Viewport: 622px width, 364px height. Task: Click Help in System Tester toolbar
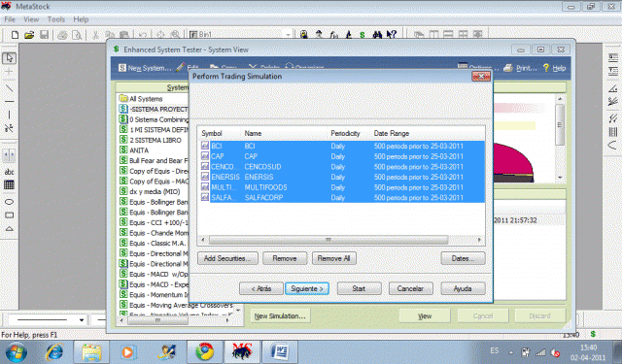pos(555,68)
